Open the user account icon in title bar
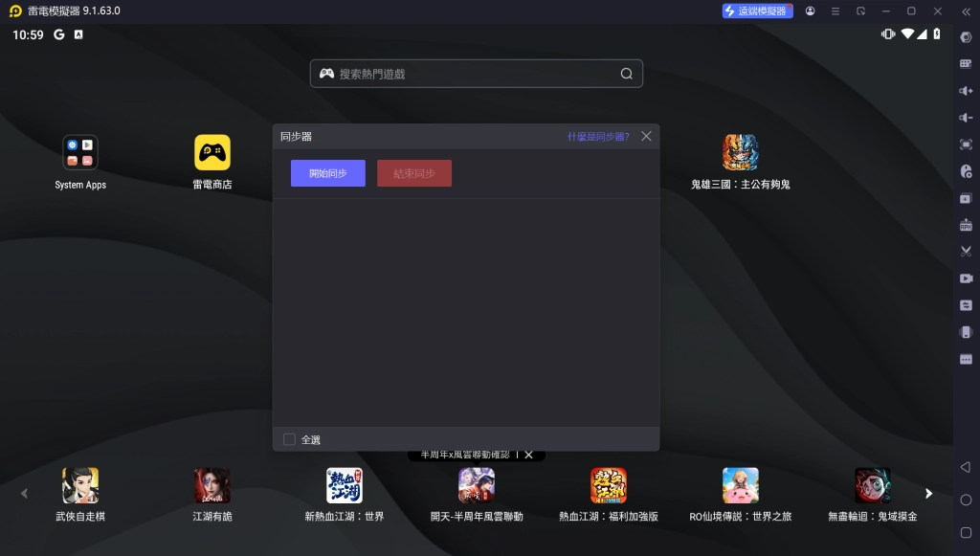The width and height of the screenshot is (980, 556). 810,11
